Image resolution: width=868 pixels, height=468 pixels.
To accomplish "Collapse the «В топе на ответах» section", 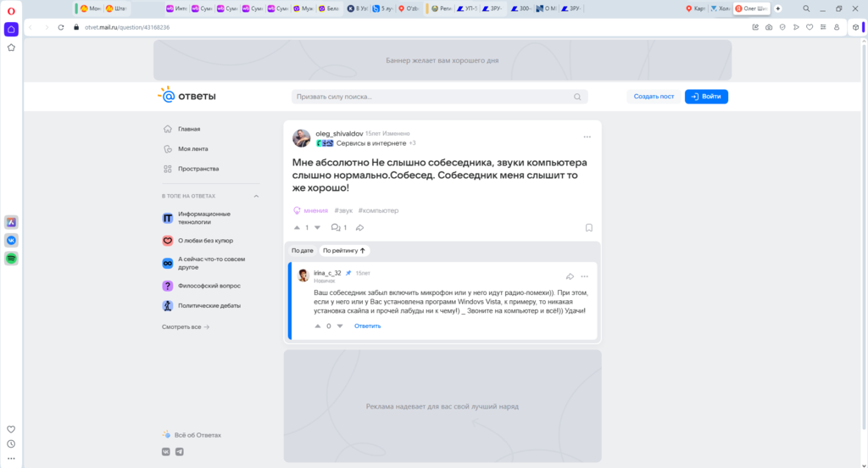I will 256,196.
